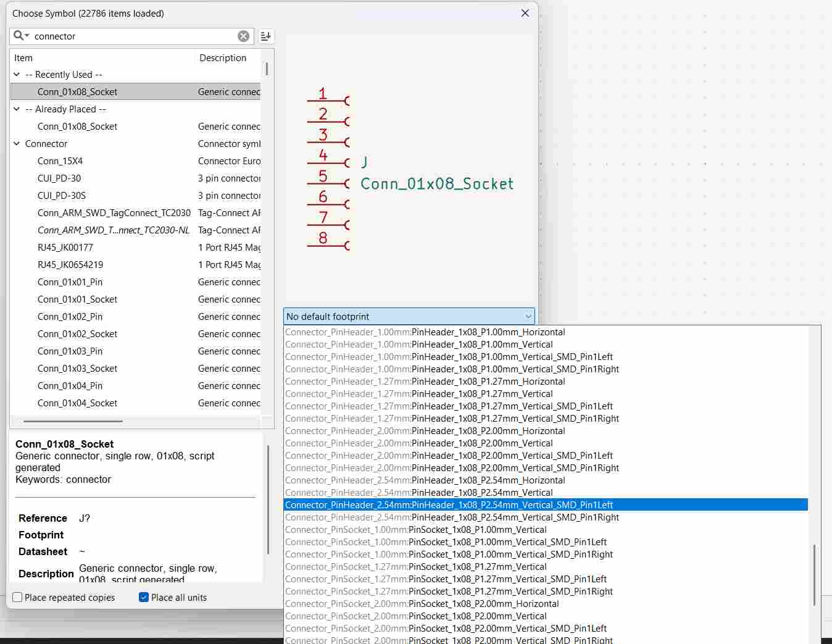Screen dimensions: 832x644
Task: Select the RJ45_JK0654219 symbol
Action: pyautogui.click(x=136, y=265)
